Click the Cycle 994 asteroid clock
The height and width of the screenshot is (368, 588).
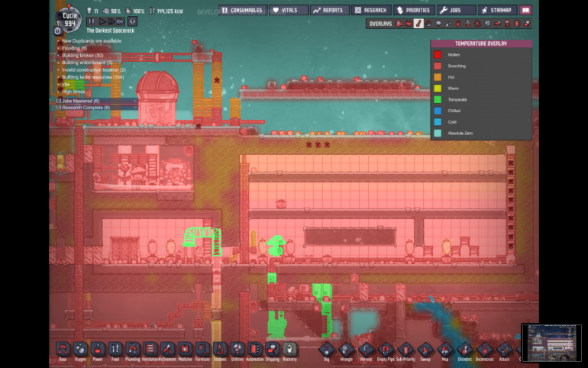(x=69, y=19)
